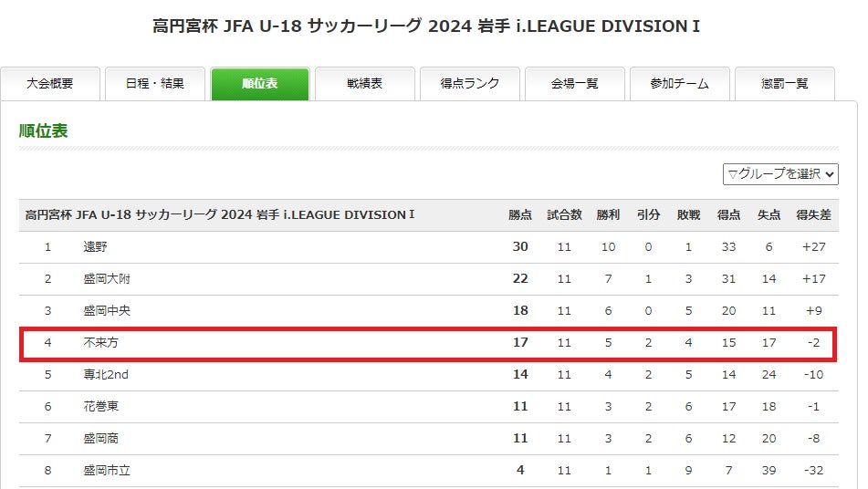Click the 順位表 section heading
Screen dimensions: 868x489
pos(44,130)
